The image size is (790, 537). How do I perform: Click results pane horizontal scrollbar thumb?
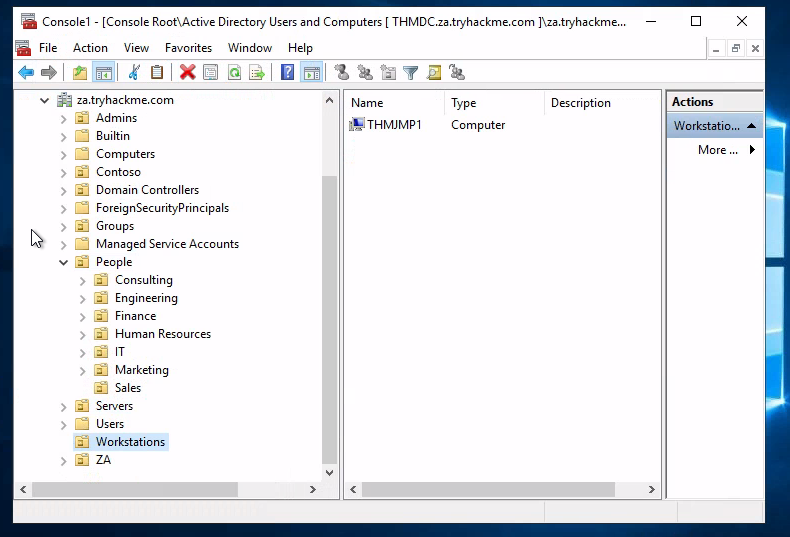pyautogui.click(x=488, y=489)
